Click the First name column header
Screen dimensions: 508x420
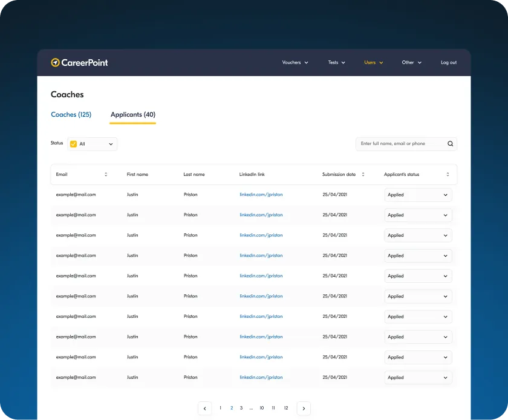[137, 175]
